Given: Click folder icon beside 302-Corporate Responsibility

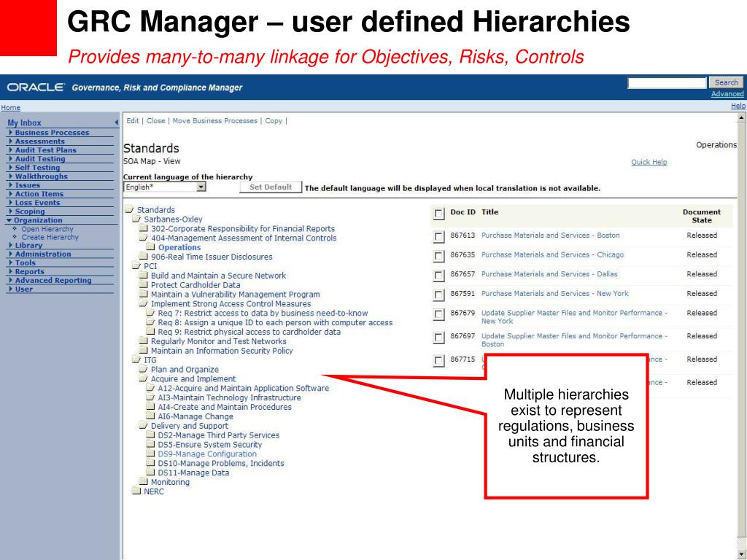Looking at the screenshot, I should coord(144,228).
